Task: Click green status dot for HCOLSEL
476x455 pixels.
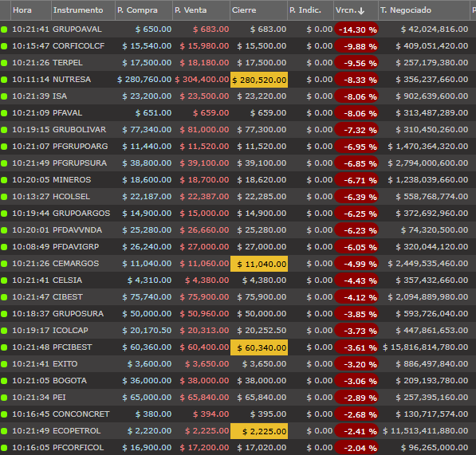Action: click(4, 197)
